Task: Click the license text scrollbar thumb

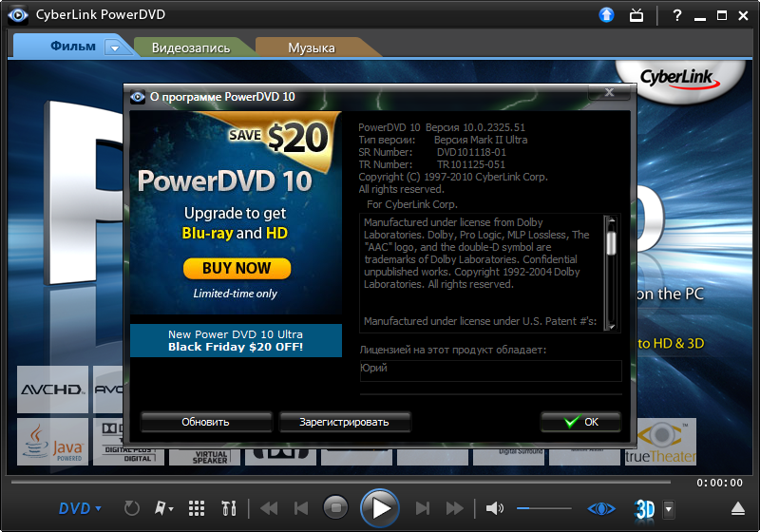Action: coord(611,243)
